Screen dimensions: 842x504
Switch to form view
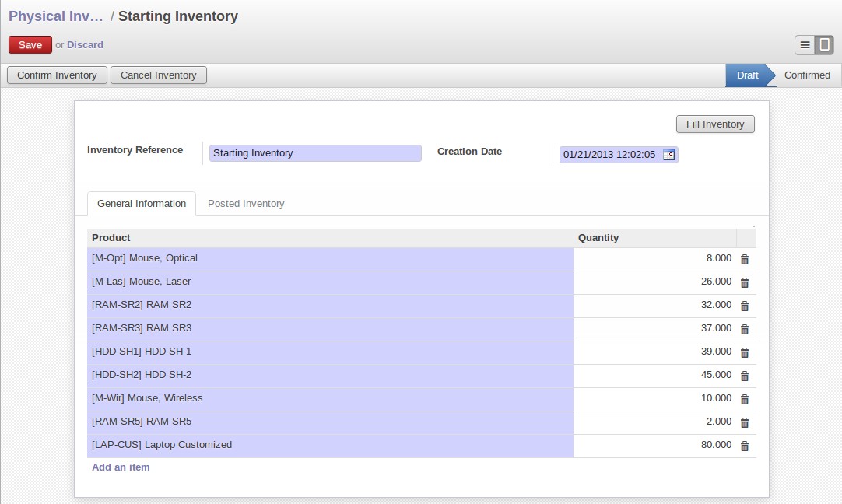[824, 45]
